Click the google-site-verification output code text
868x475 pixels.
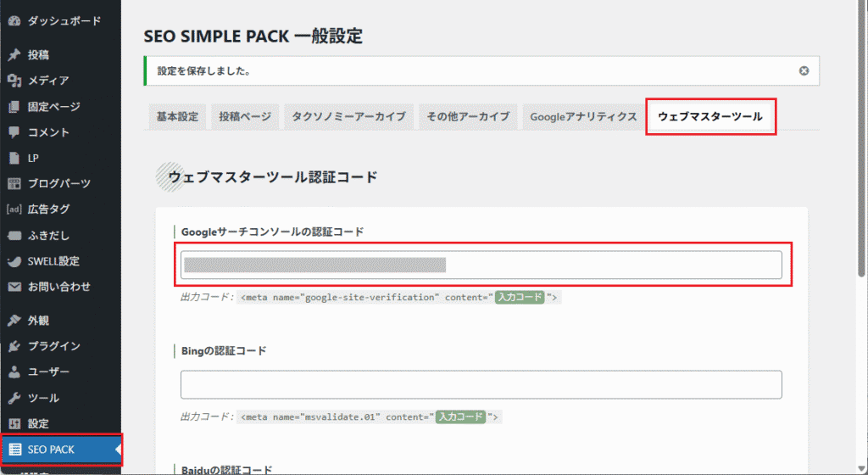pyautogui.click(x=398, y=297)
